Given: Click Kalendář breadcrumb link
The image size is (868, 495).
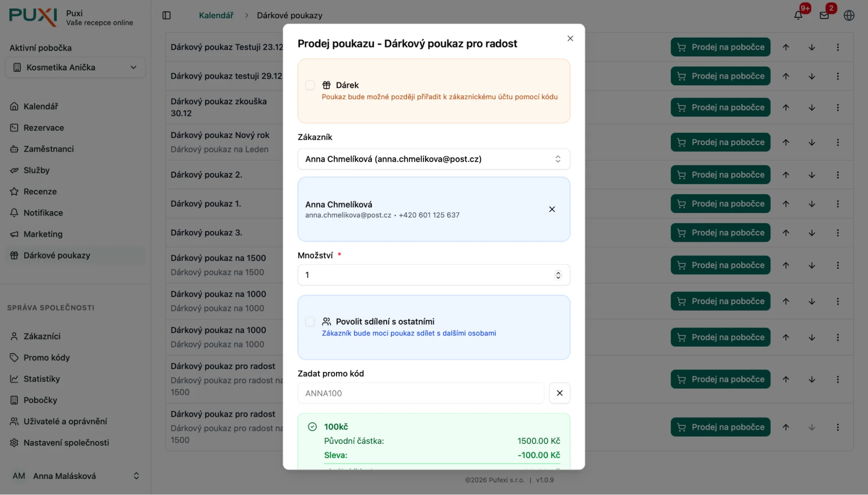Looking at the screenshot, I should tap(216, 15).
